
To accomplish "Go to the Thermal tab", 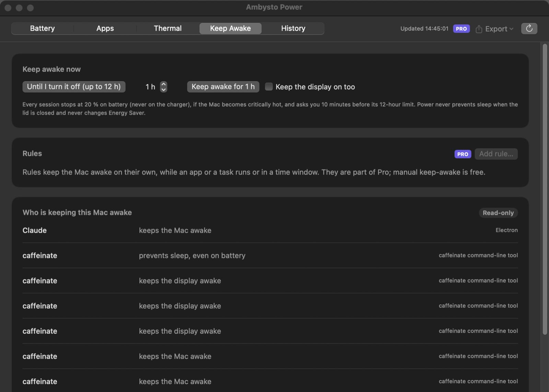I will tap(167, 28).
